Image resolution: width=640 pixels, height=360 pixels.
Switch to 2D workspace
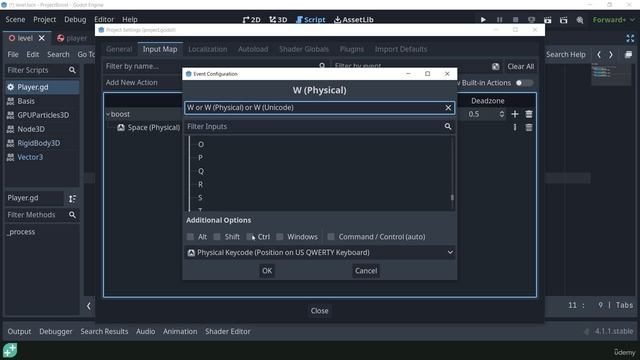coord(251,20)
